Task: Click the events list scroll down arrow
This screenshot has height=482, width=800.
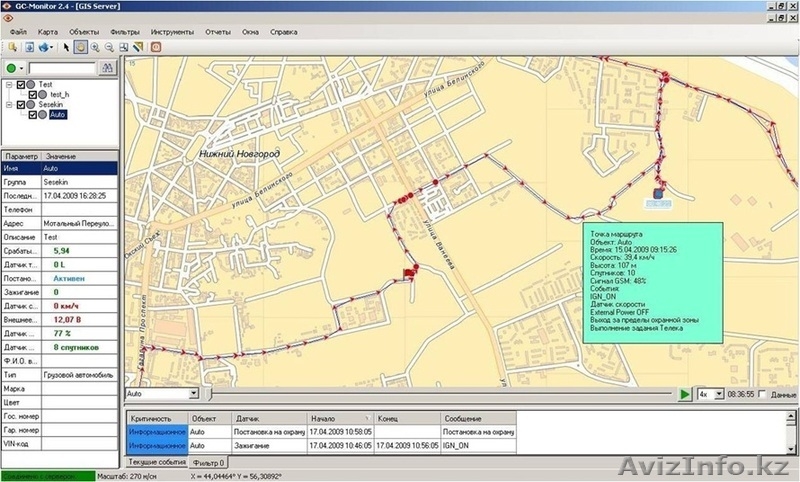Action: [791, 449]
